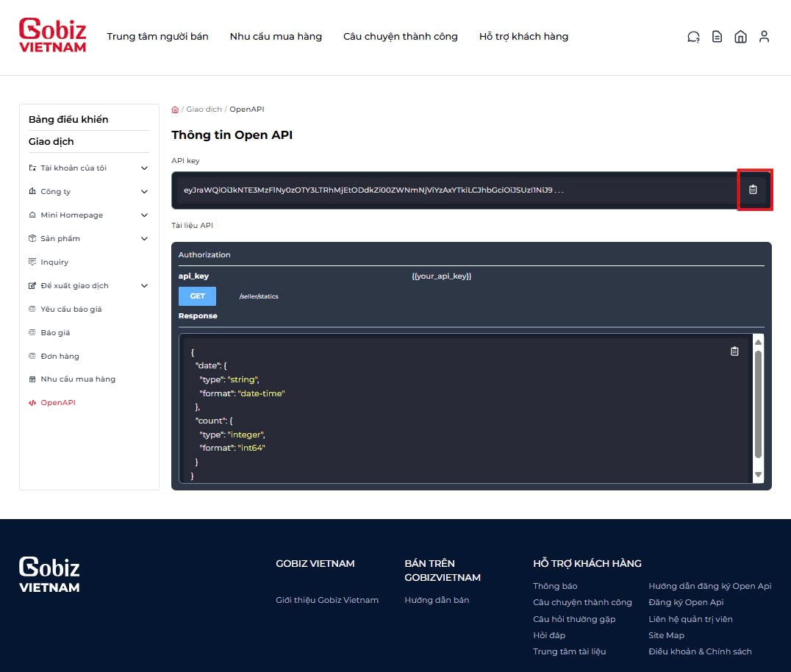The width and height of the screenshot is (791, 672).
Task: Open the chat help icon in the header
Action: (692, 36)
